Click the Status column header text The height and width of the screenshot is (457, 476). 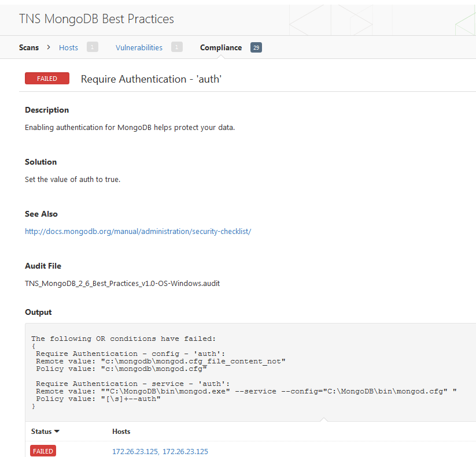(41, 431)
